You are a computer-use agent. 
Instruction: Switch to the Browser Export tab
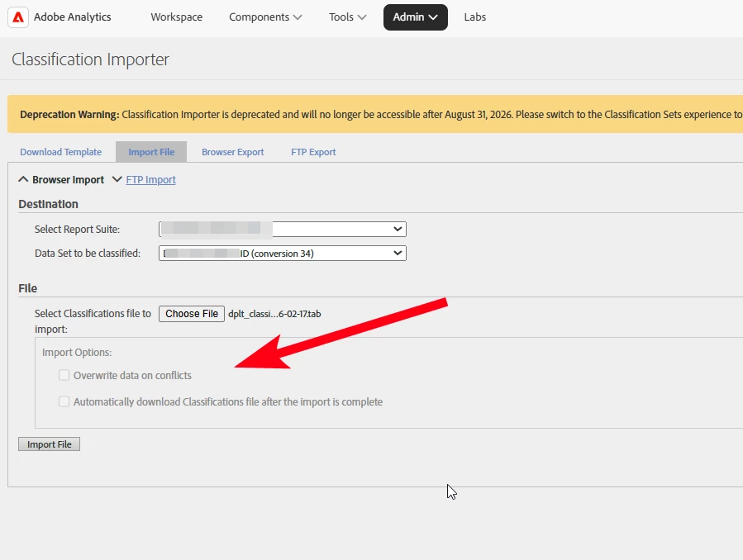(233, 152)
